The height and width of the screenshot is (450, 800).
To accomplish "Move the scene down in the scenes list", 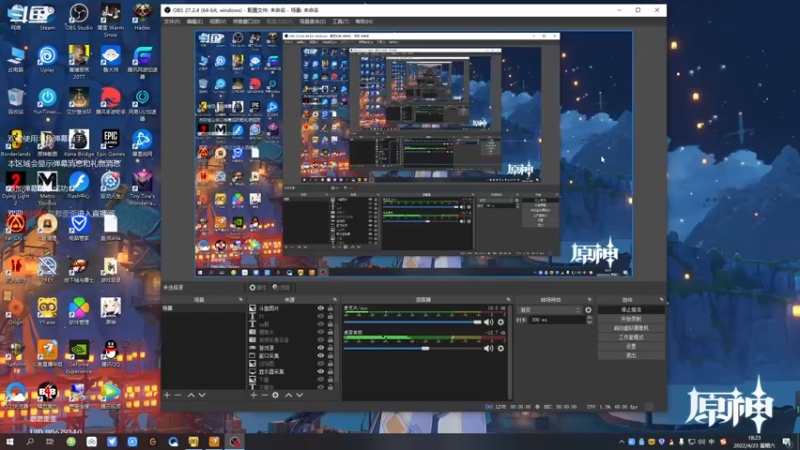I will pyautogui.click(x=202, y=395).
